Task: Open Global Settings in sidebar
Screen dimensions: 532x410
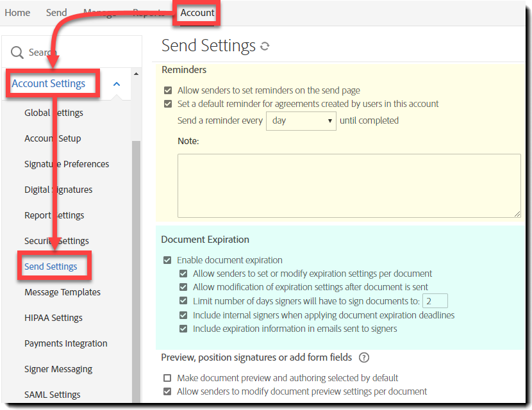Action: [54, 113]
